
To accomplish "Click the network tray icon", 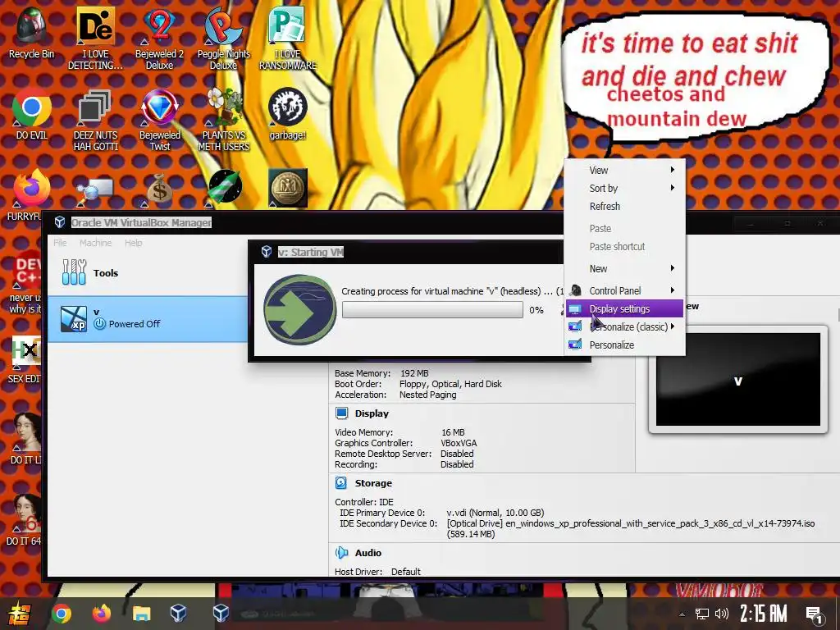I will (x=702, y=614).
